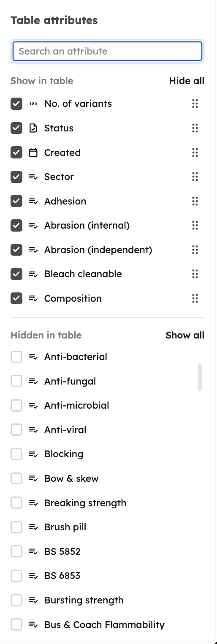Uncheck the Adhesion attribute checkbox
Image resolution: width=217 pixels, height=644 pixels.
16,201
